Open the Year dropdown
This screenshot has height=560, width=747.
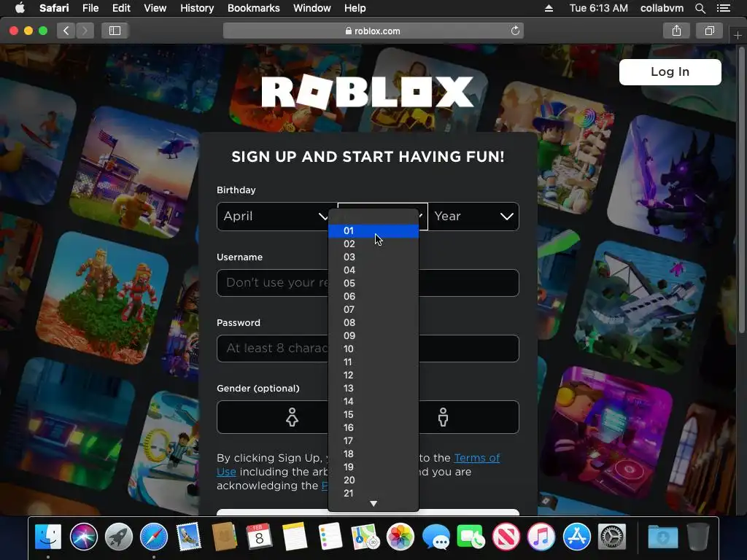[x=473, y=217]
